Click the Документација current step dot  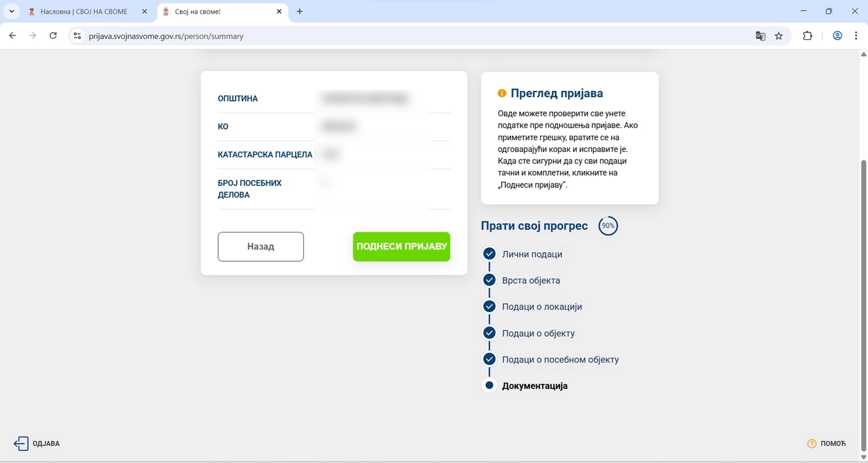point(489,386)
